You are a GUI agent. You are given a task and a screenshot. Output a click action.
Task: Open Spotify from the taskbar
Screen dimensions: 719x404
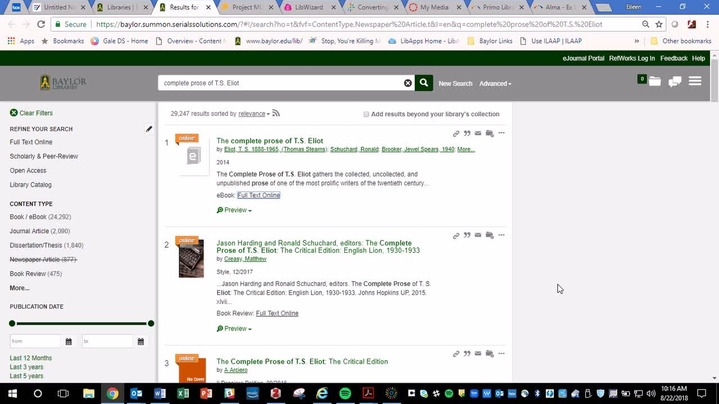345,393
